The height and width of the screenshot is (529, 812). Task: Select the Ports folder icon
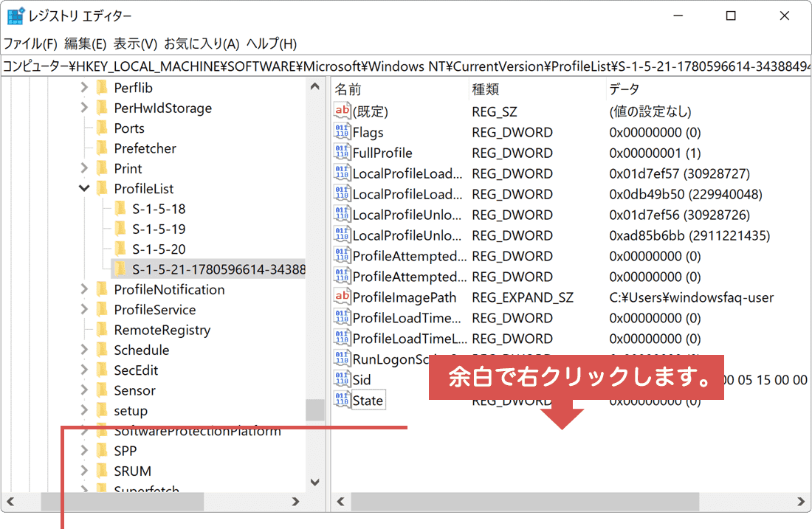[103, 128]
